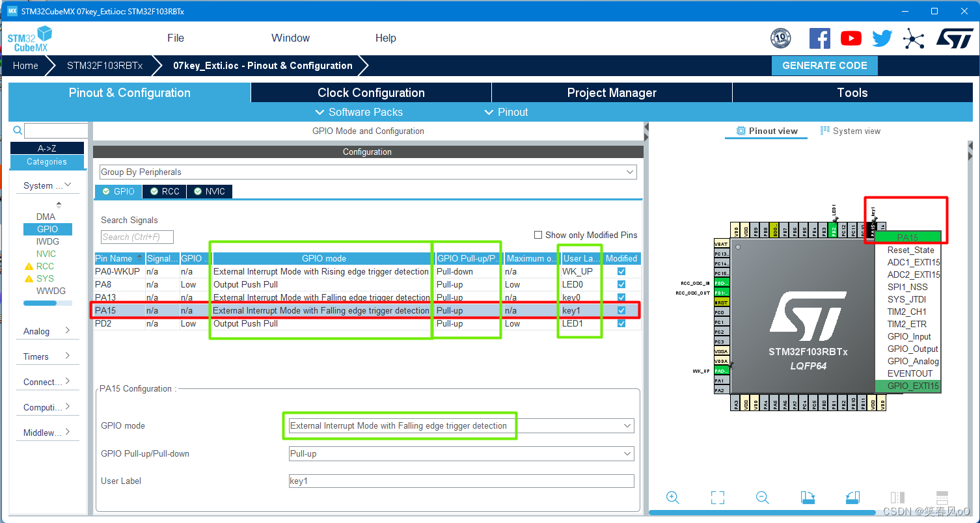Click the horizontal split view icon
The image size is (980, 523).
(x=942, y=498)
